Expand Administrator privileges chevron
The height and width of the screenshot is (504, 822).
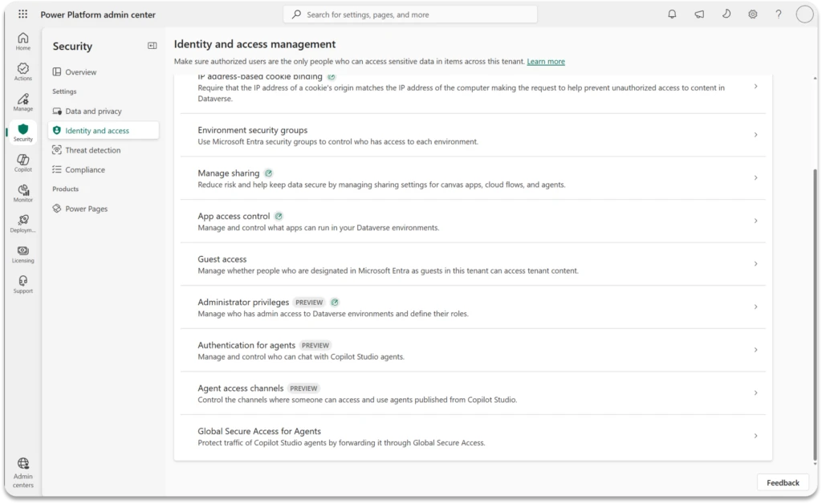755,307
